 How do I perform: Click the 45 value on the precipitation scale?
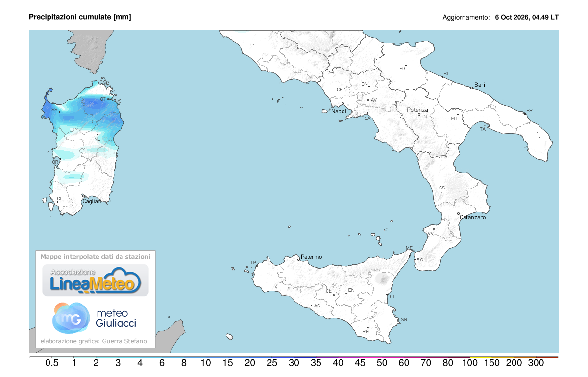(x=360, y=363)
